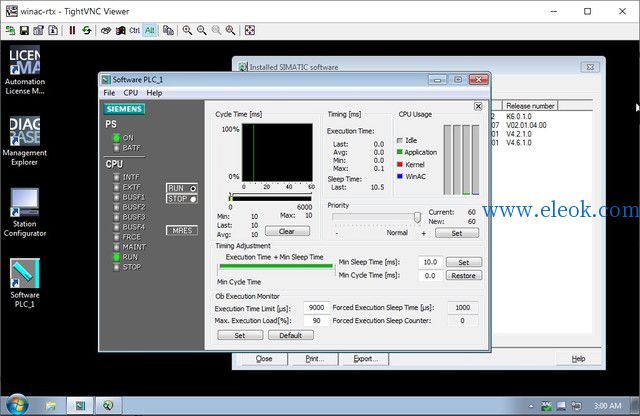The width and height of the screenshot is (640, 416).
Task: Apply priority with Set button
Action: tap(457, 233)
